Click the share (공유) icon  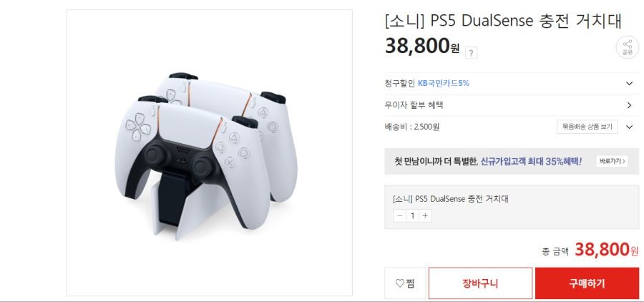(627, 47)
